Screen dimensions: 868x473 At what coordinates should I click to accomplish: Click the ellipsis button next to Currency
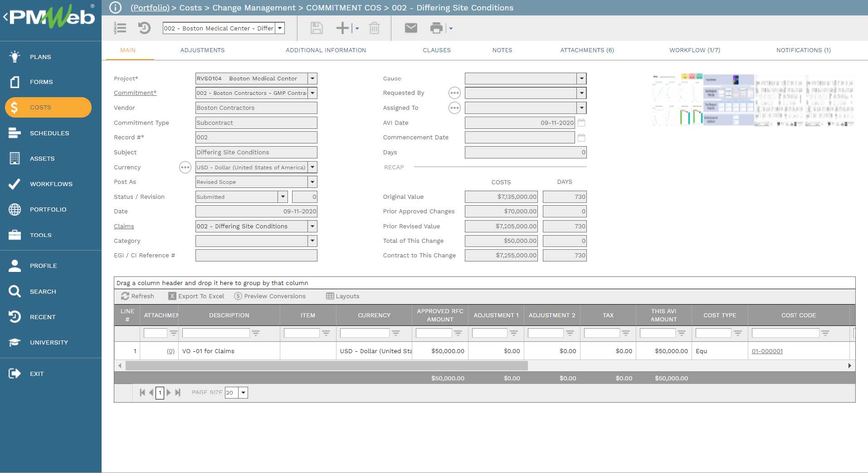point(185,168)
